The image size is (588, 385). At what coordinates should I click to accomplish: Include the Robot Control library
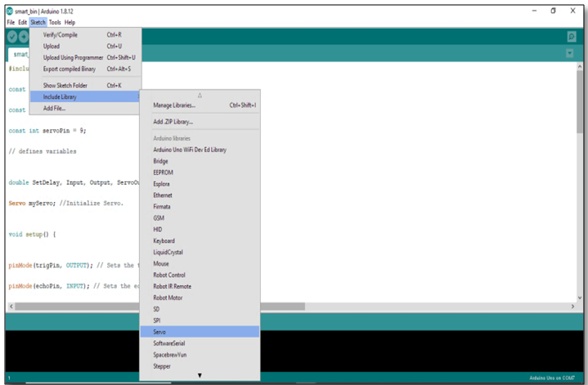click(x=200, y=275)
